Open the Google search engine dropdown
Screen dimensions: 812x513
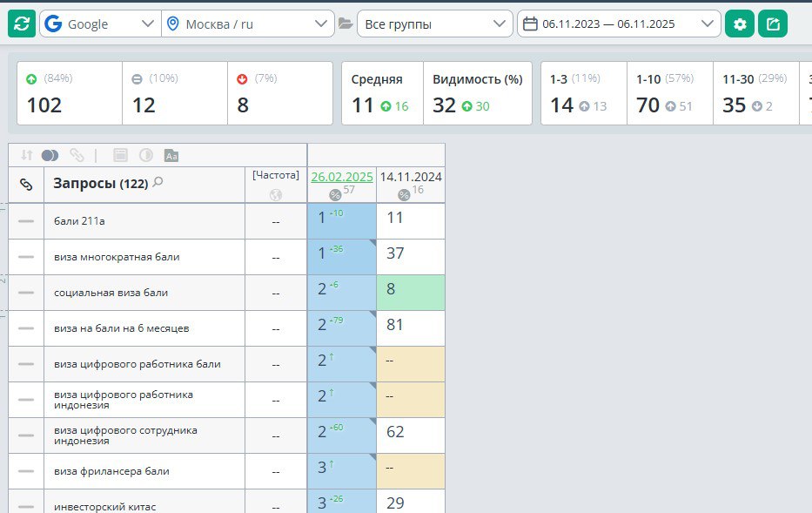pos(100,24)
